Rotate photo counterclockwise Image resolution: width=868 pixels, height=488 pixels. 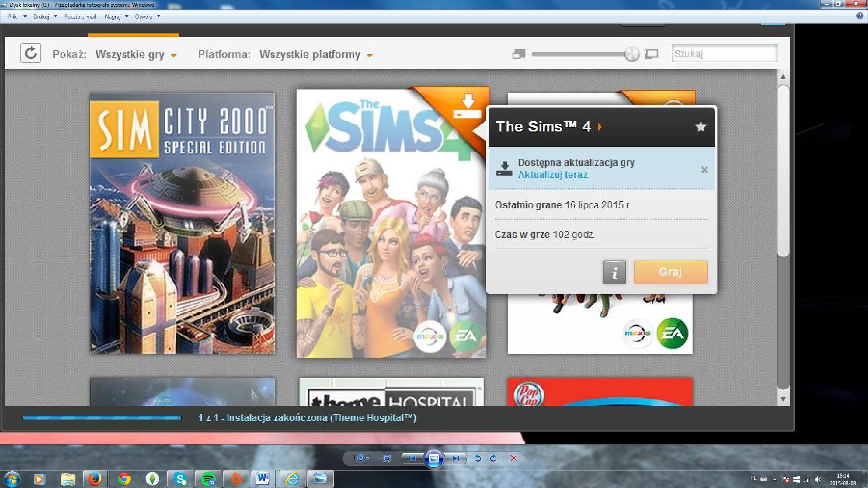pos(477,458)
